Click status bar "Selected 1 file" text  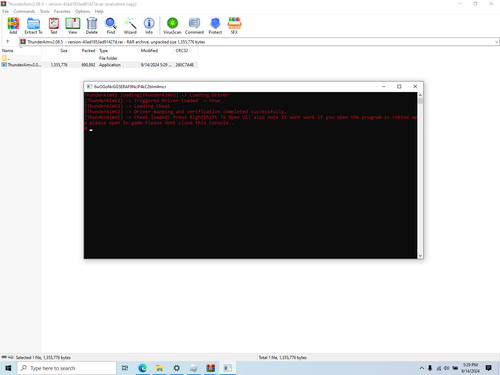43,358
